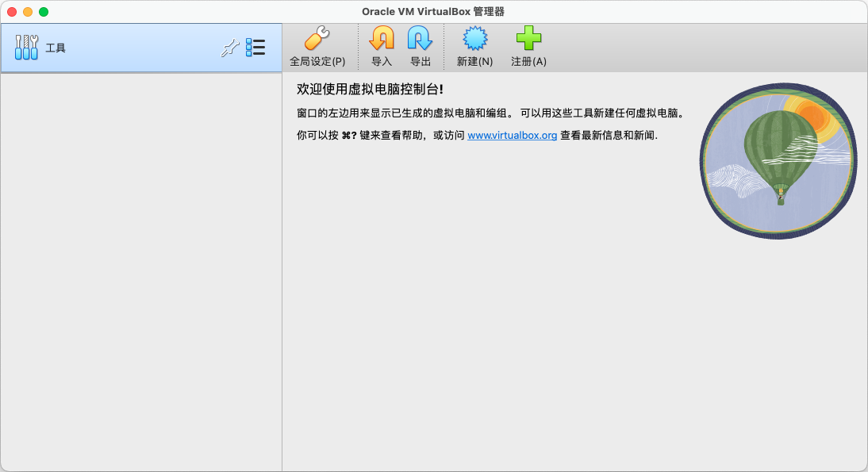Screen dimensions: 868x472
Task: Open the tools list menu icon
Action: point(255,48)
